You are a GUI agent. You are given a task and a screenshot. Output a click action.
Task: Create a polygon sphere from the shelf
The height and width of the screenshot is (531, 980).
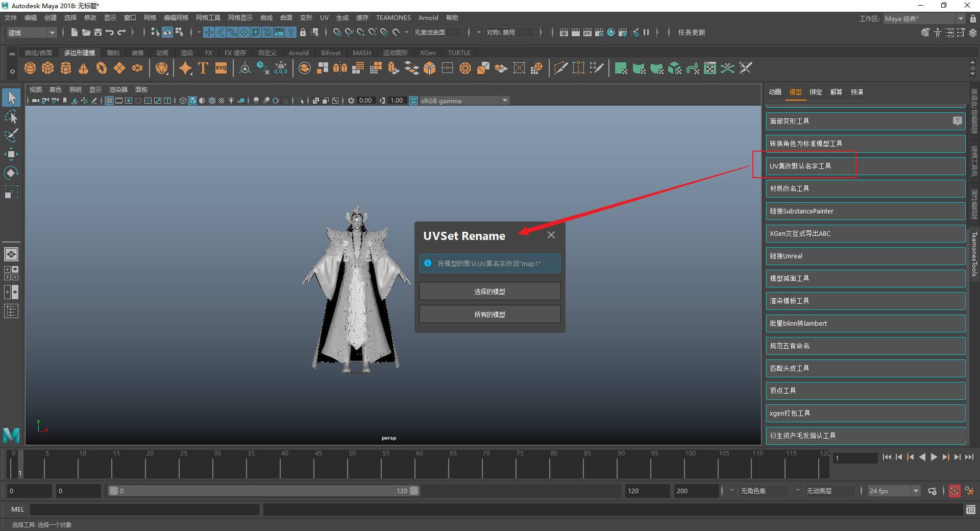pyautogui.click(x=30, y=68)
